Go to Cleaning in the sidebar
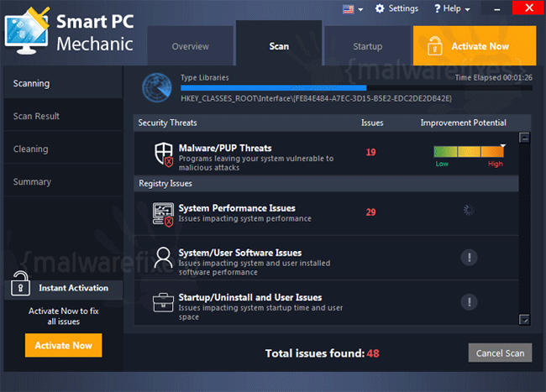The height and width of the screenshot is (392, 546). (x=63, y=149)
